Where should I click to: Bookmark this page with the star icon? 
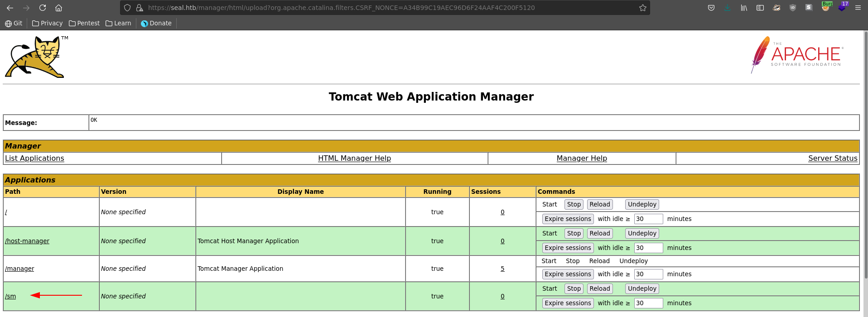coord(642,8)
